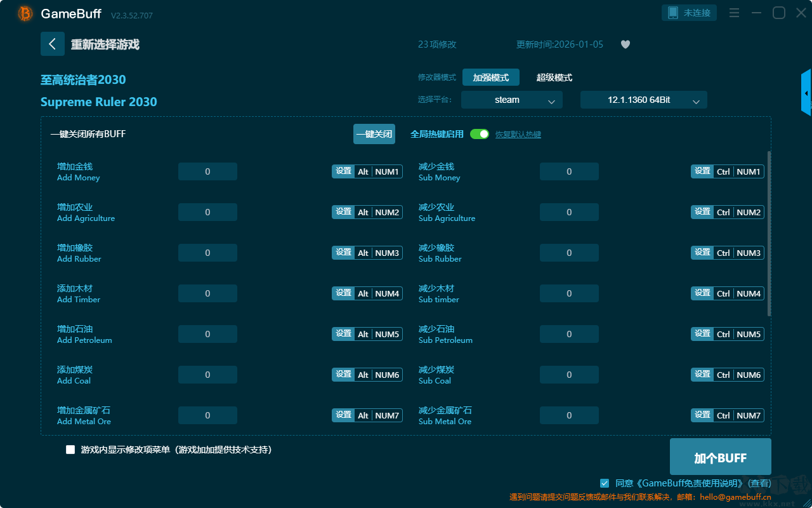Select the 超级模式 mode tab
This screenshot has width=812, height=508.
pos(554,77)
